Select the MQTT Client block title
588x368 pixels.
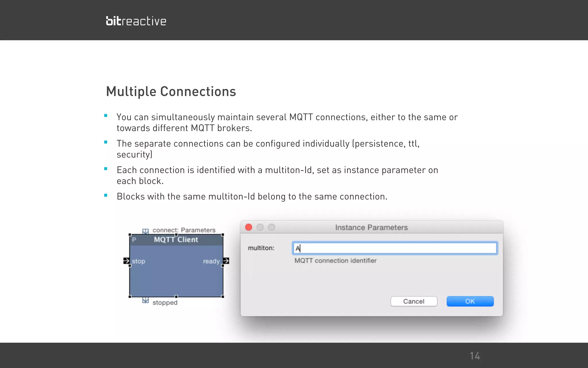click(x=176, y=239)
